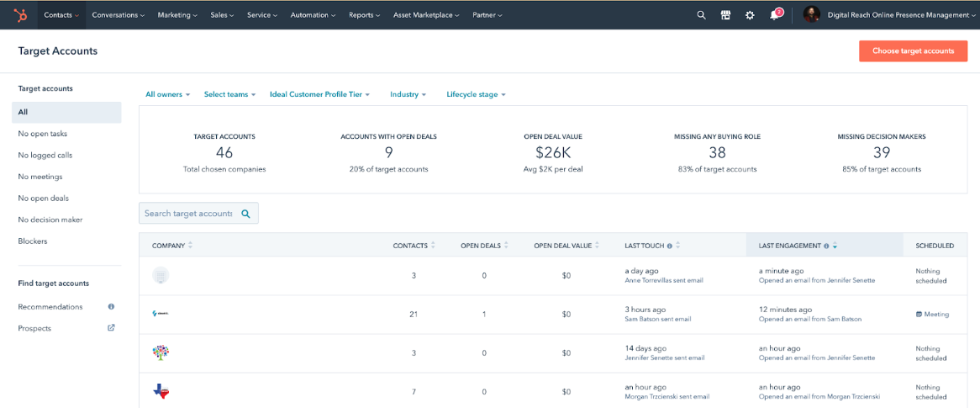Open the Automation menu
Viewport: 980px width, 408px height.
click(x=313, y=15)
